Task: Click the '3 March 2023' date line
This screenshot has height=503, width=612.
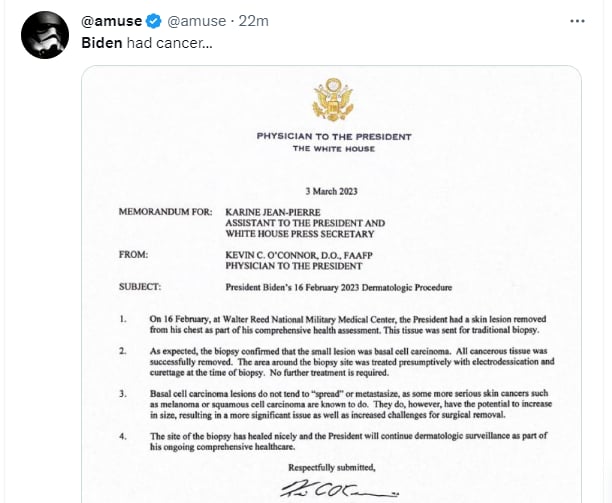Action: pyautogui.click(x=331, y=191)
